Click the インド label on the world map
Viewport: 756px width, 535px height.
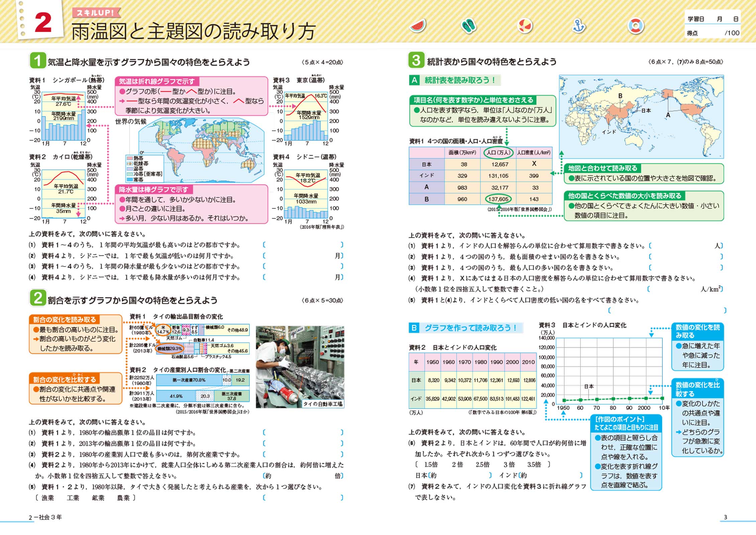coord(609,132)
